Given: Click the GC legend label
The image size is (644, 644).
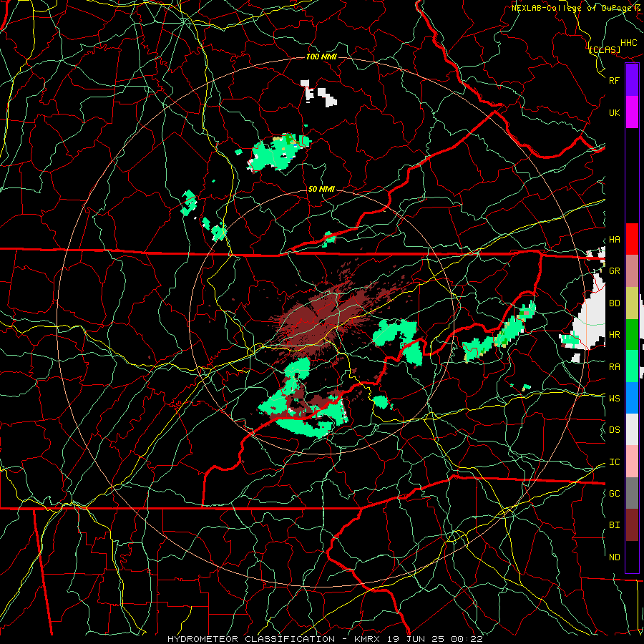Looking at the screenshot, I should coord(615,494).
